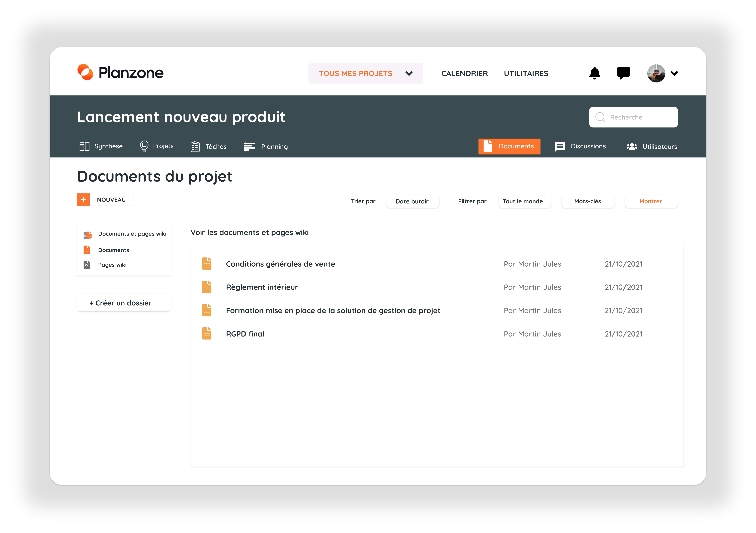Open the CALENDRIER menu item

pos(464,73)
